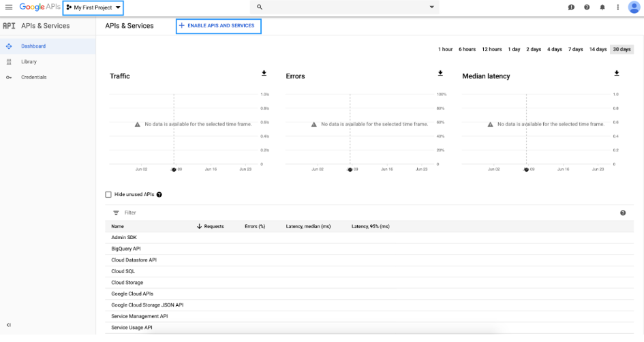The width and height of the screenshot is (644, 342).
Task: Click the Google APIs logo
Action: tap(40, 7)
